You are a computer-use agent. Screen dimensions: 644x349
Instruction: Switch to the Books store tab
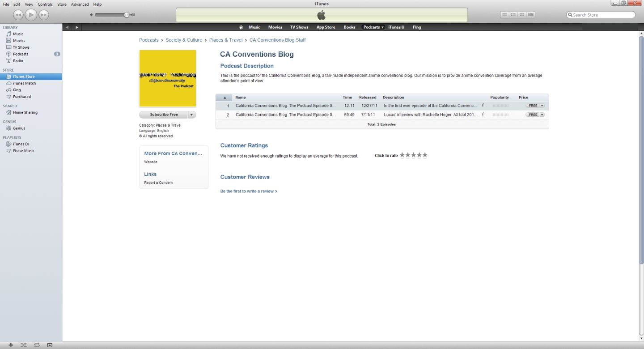[x=350, y=27]
